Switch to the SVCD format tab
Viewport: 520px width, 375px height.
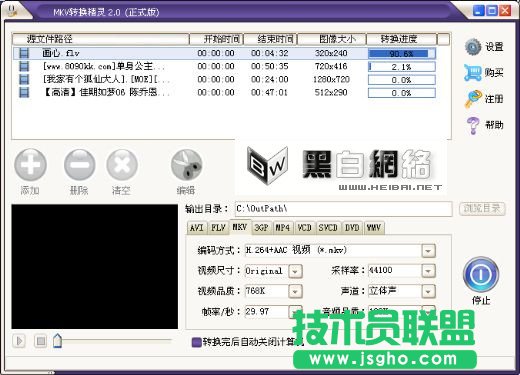click(x=328, y=228)
